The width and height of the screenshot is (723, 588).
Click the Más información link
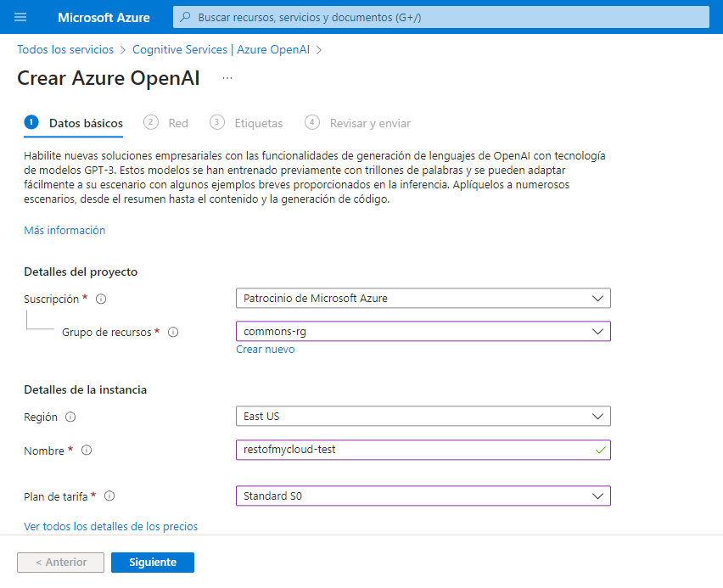pyautogui.click(x=64, y=230)
